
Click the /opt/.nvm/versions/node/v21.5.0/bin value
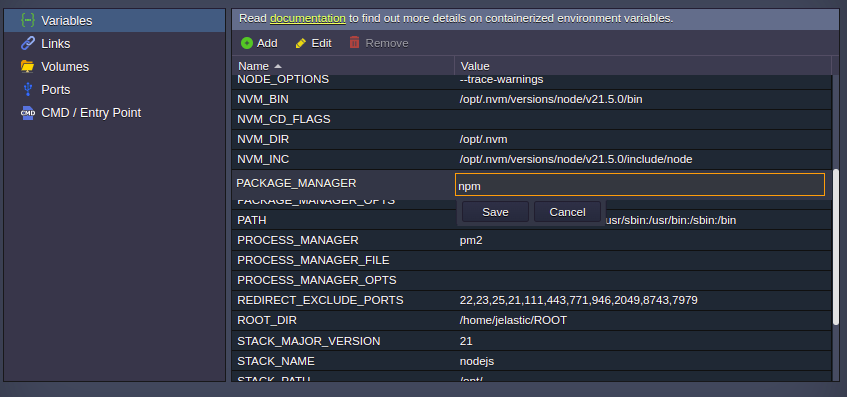(x=551, y=99)
